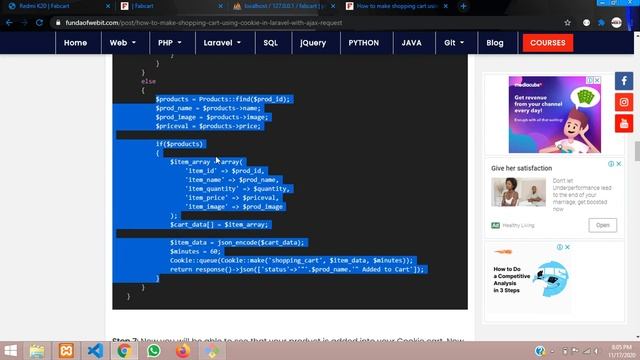
Task: Expand the Git dropdown menu
Action: pyautogui.click(x=454, y=43)
